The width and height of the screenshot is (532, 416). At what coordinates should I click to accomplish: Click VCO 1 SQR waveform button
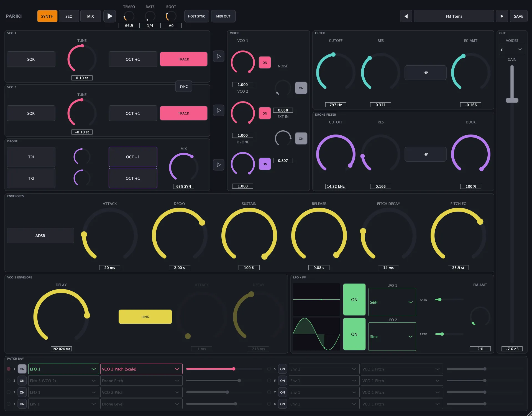point(31,59)
